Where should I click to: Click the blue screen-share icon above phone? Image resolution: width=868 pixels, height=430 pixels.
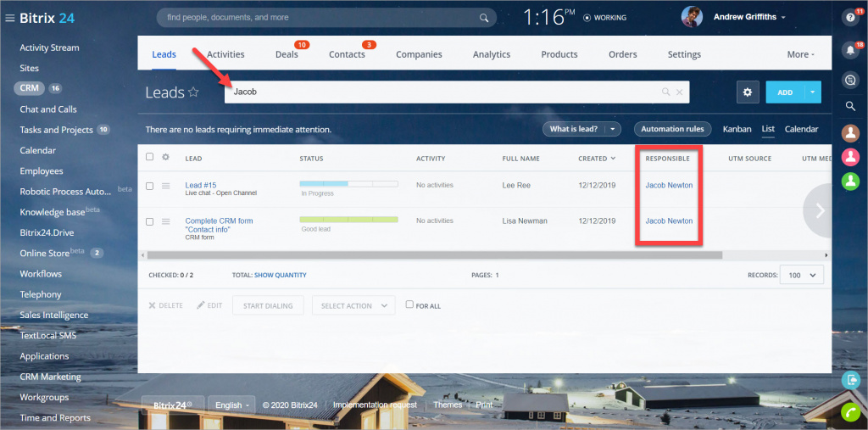pyautogui.click(x=850, y=380)
